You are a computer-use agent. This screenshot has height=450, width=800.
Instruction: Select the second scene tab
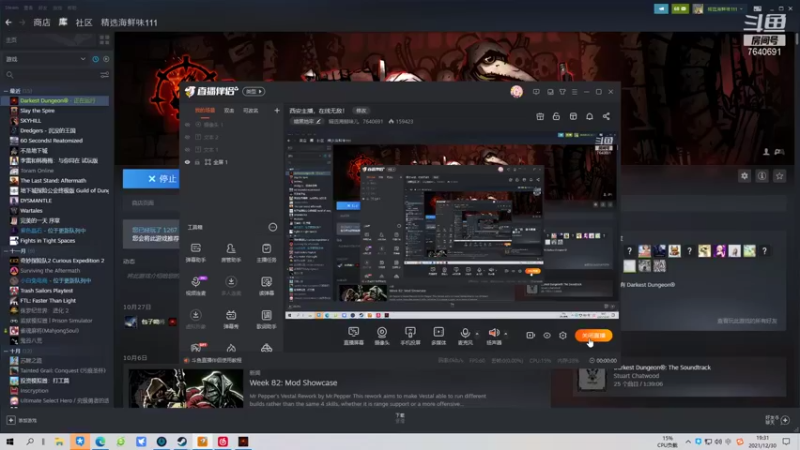click(229, 111)
